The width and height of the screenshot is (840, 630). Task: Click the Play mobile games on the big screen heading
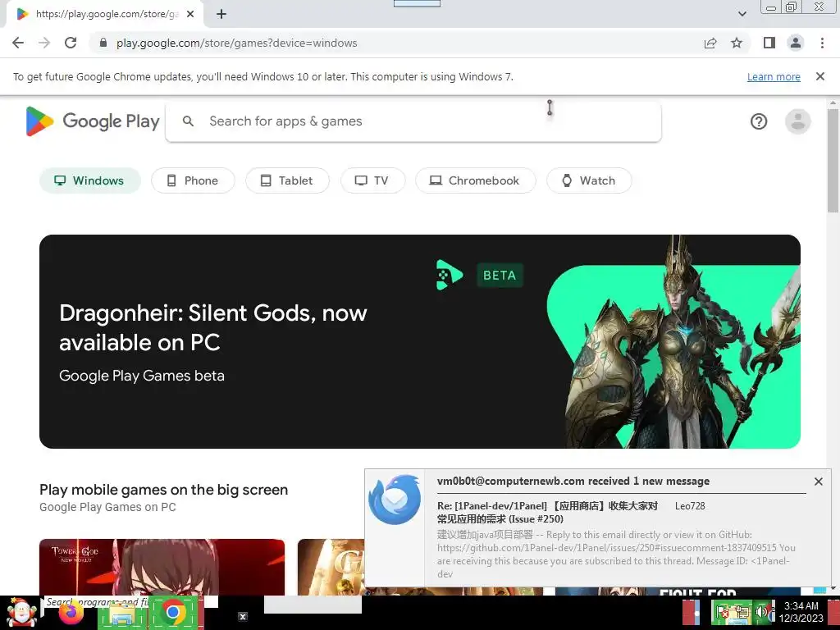(x=163, y=490)
